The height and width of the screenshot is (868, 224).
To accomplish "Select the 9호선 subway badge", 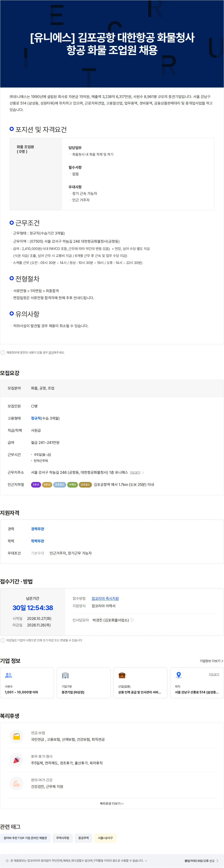I will (47, 485).
